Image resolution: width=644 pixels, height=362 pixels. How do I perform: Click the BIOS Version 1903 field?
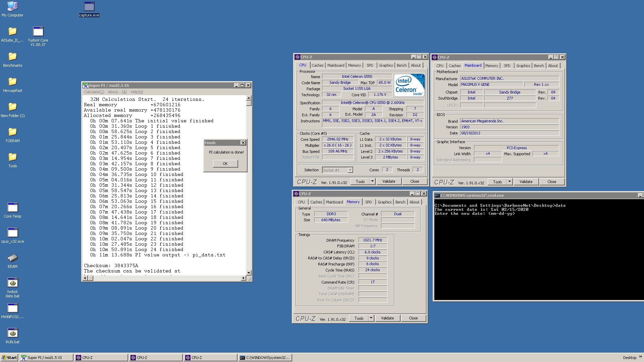point(509,127)
